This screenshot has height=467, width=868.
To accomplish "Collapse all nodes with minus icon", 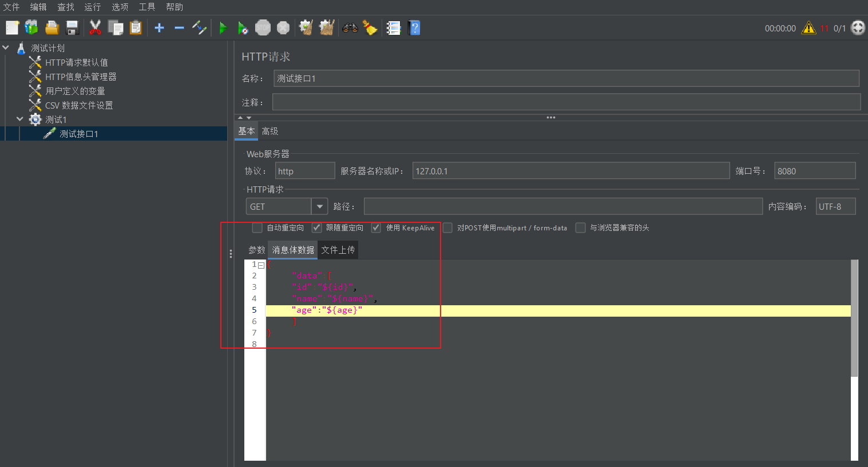I will (179, 27).
